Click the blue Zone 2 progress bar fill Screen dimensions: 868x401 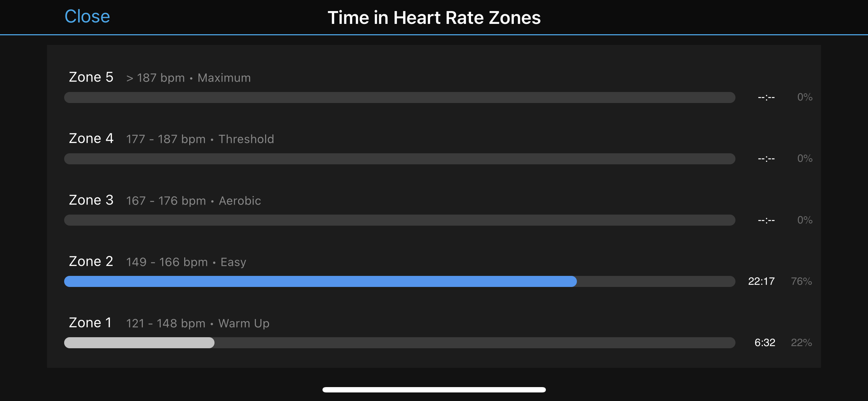tap(320, 281)
